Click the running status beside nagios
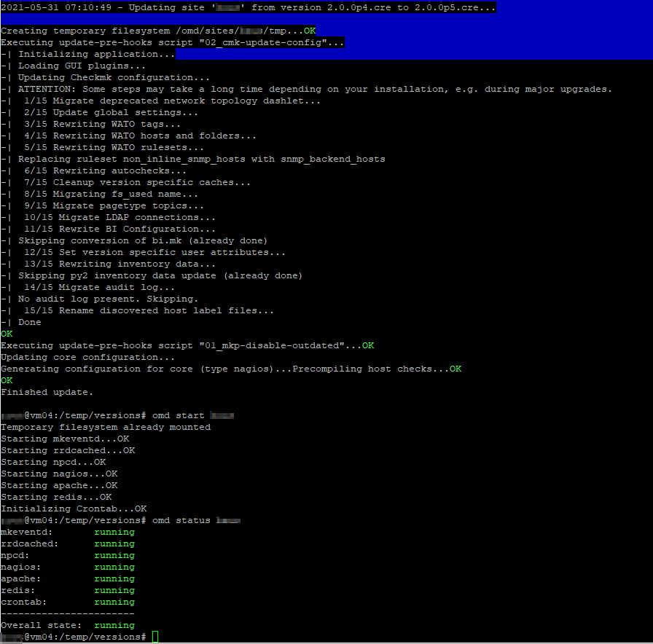 pyautogui.click(x=114, y=568)
